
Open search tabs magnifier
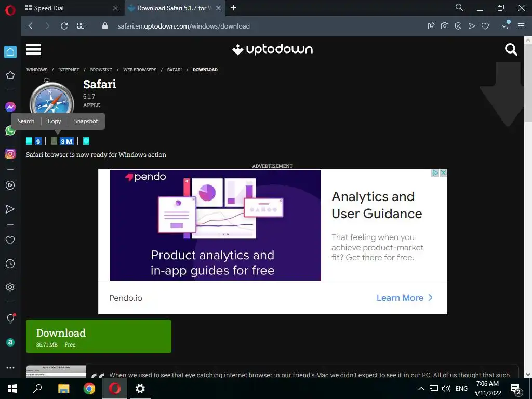[459, 7]
